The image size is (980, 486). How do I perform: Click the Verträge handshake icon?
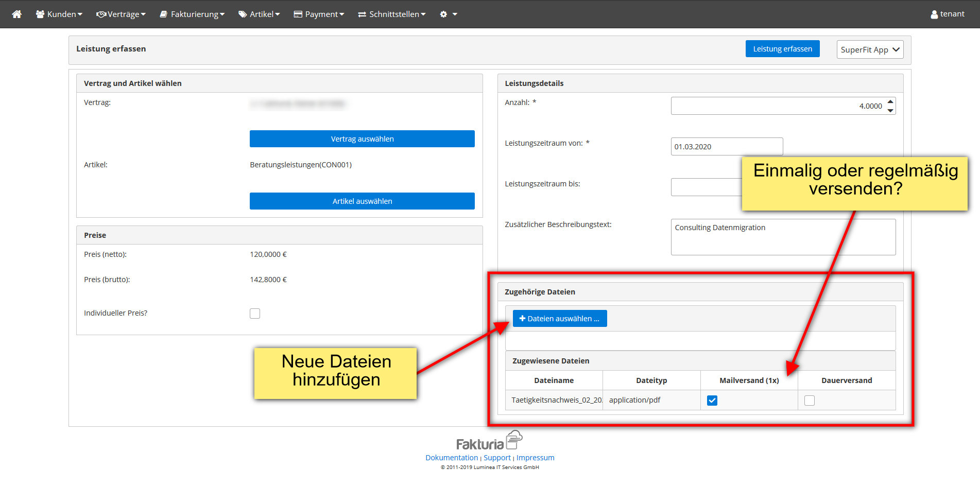pos(101,14)
